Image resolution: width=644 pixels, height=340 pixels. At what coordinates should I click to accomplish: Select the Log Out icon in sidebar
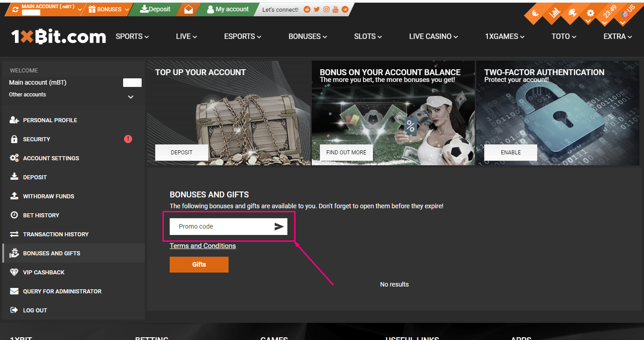click(x=14, y=310)
